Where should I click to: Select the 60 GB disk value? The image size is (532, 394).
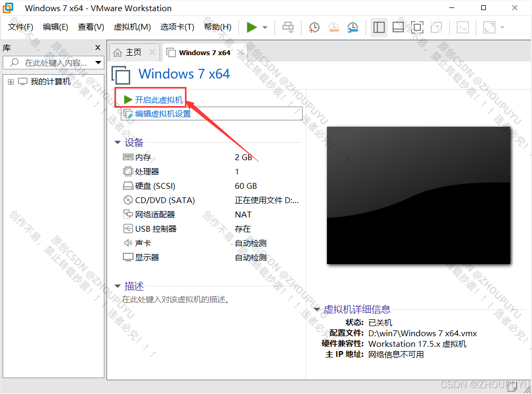point(246,186)
